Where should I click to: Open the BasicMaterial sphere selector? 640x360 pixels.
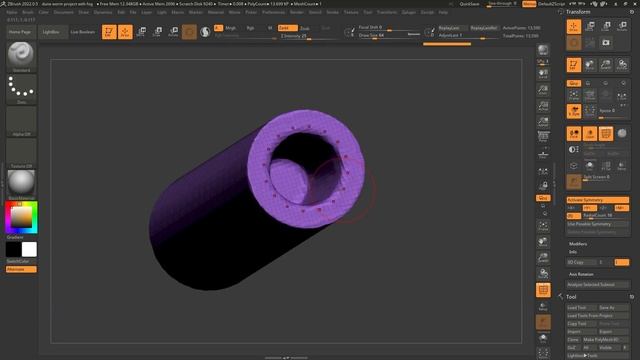coord(21,184)
